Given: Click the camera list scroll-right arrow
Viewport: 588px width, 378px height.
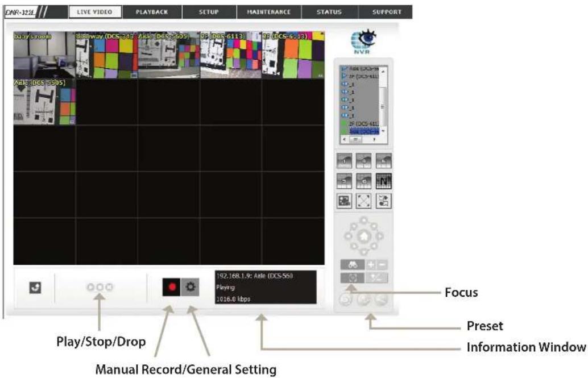Looking at the screenshot, I should 374,139.
